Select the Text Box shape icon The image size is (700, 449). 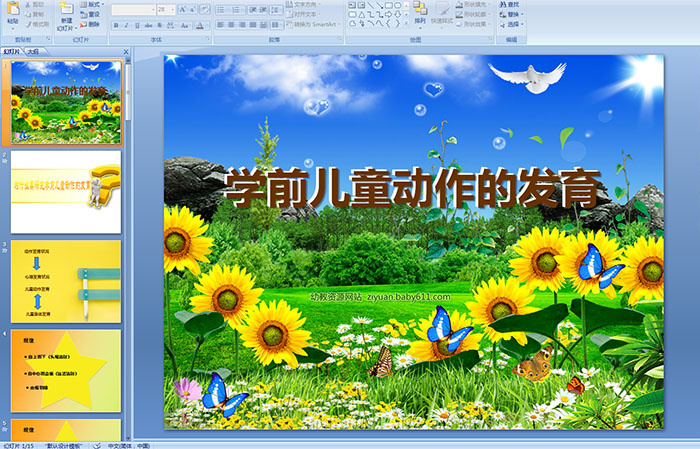point(352,5)
